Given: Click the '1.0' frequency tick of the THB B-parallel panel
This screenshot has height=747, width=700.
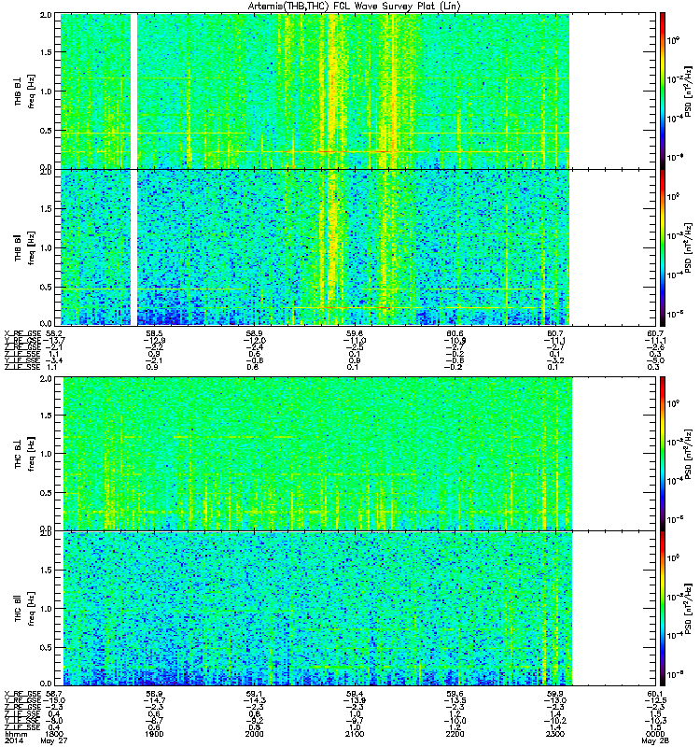Looking at the screenshot, I should pos(46,247).
